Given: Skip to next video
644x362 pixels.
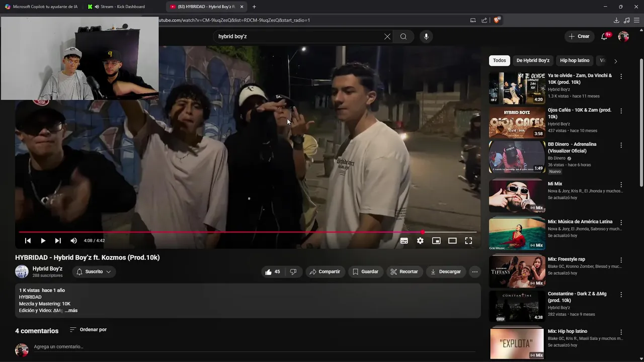Looking at the screenshot, I should pyautogui.click(x=58, y=241).
